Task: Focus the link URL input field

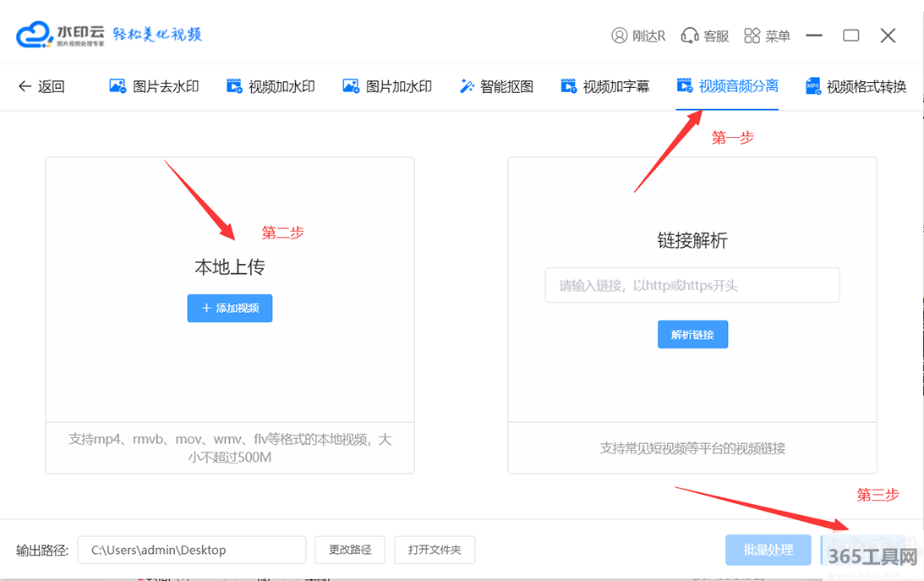Action: point(692,286)
